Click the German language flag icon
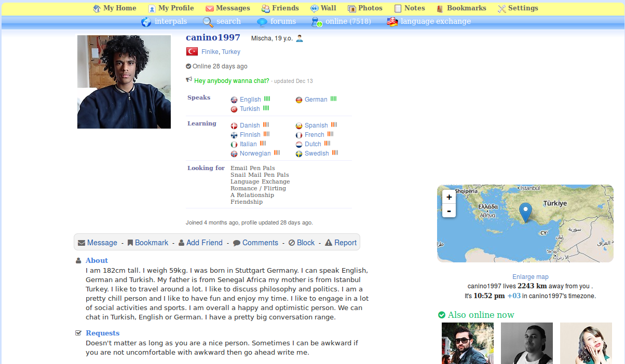Viewport: 625px width, 364px height. (299, 100)
